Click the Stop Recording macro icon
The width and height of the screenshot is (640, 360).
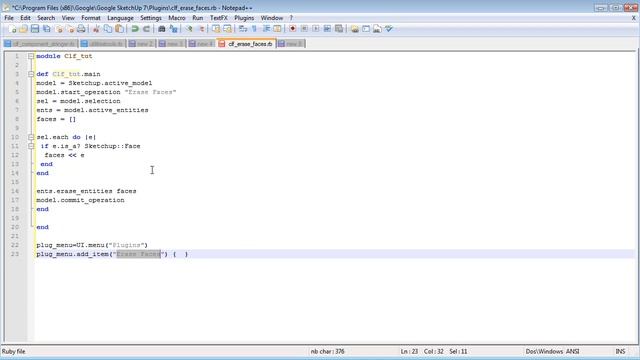click(x=304, y=29)
